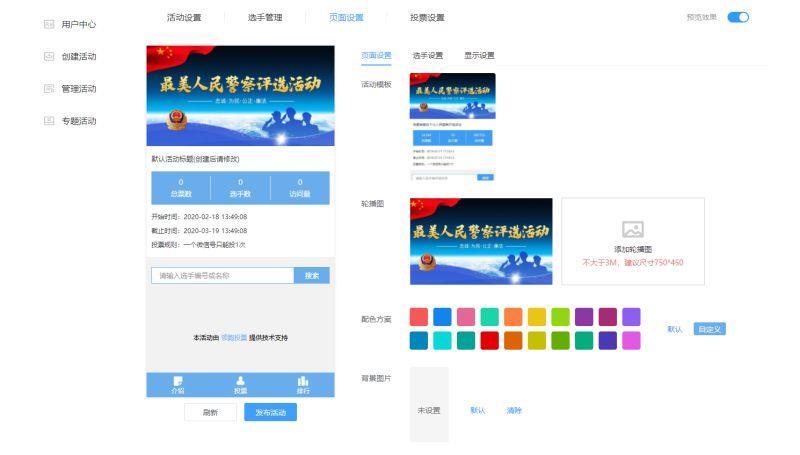This screenshot has height=455, width=800.
Task: Click the 自定义 color scheme button
Action: pyautogui.click(x=708, y=328)
